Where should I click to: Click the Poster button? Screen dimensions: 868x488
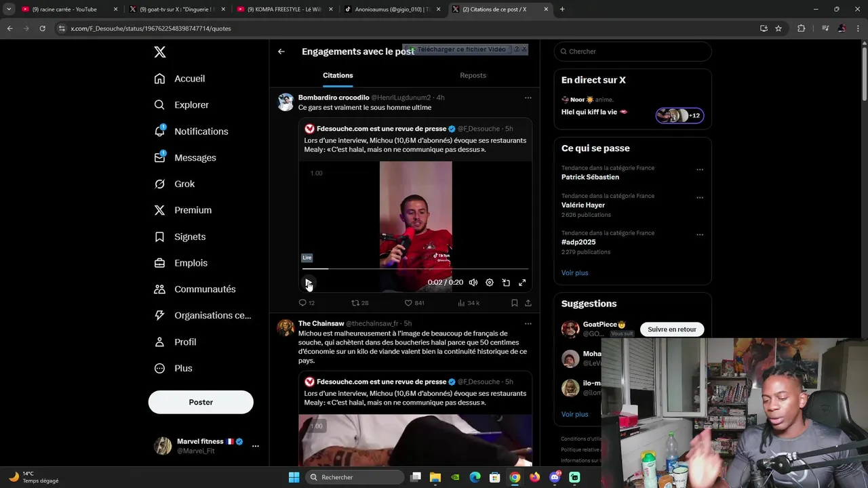click(x=201, y=402)
